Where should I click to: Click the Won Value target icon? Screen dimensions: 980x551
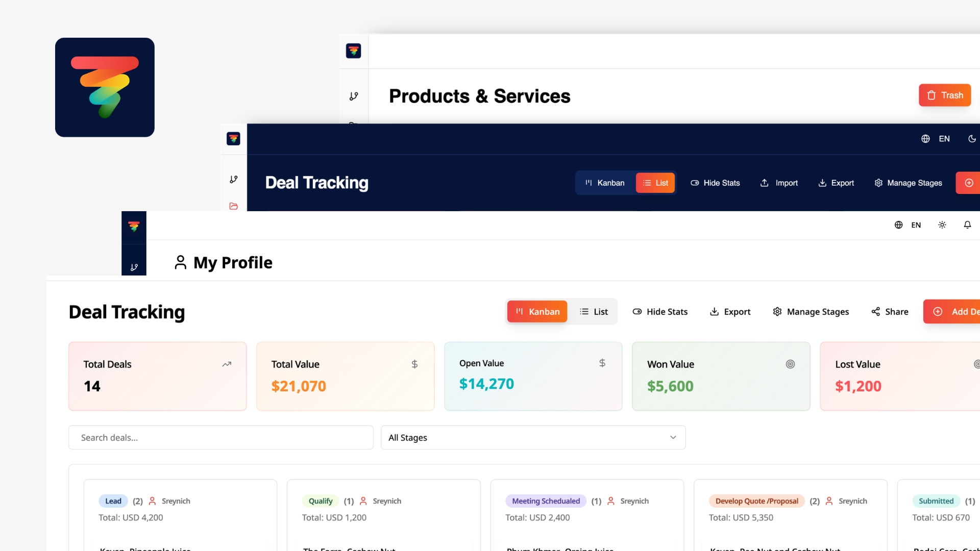coord(790,364)
